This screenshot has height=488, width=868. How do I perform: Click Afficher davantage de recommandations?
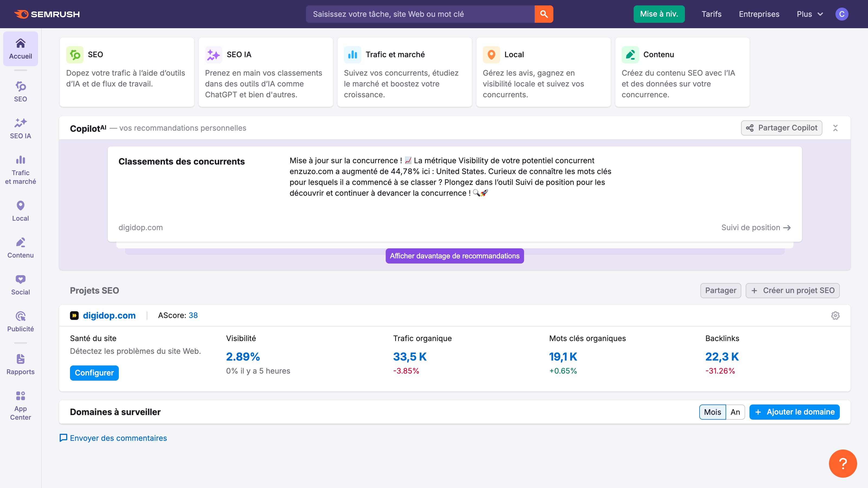click(x=455, y=256)
